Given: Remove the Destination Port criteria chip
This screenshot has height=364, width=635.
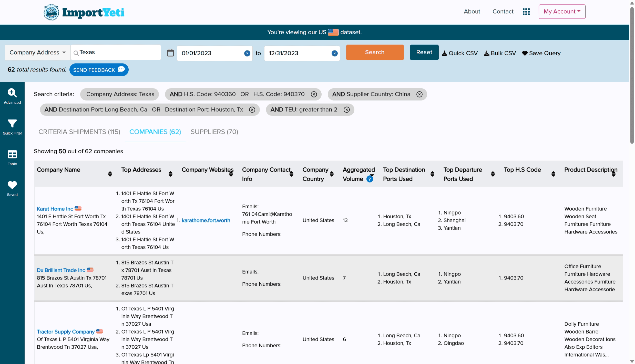Looking at the screenshot, I should [252, 110].
